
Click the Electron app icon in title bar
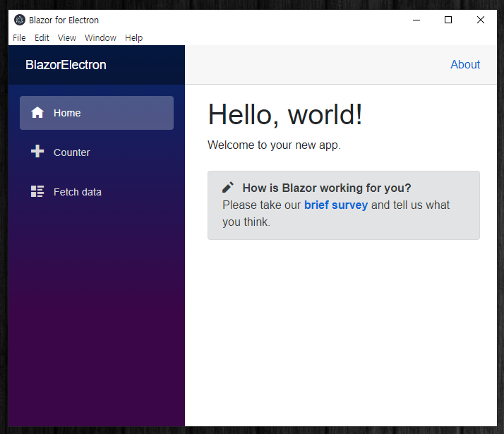[x=20, y=20]
